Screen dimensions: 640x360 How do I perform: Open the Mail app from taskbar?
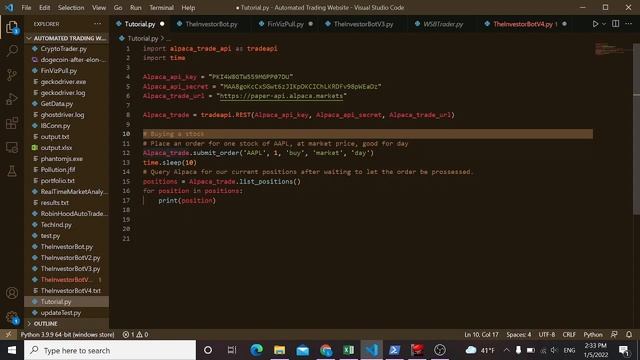302,350
